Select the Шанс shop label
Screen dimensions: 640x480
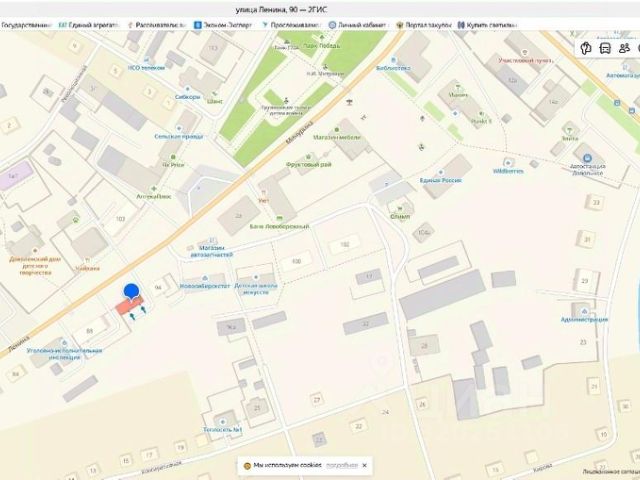coord(215,101)
